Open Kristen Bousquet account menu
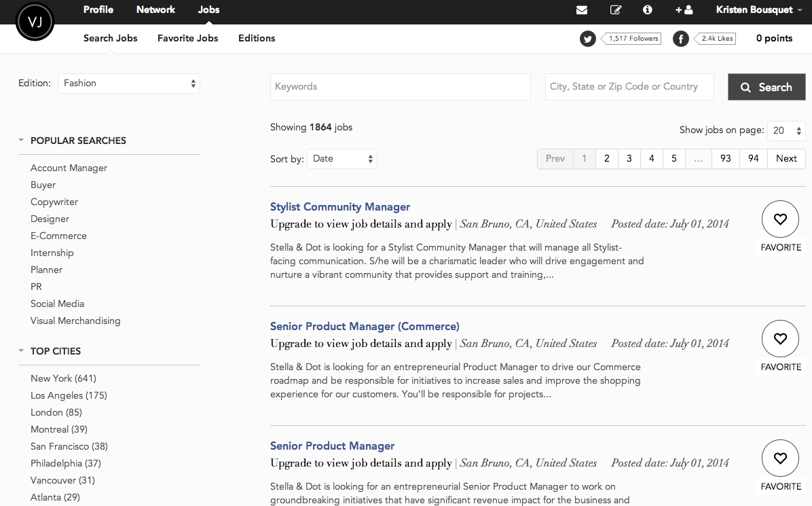This screenshot has width=812, height=506. coord(758,10)
